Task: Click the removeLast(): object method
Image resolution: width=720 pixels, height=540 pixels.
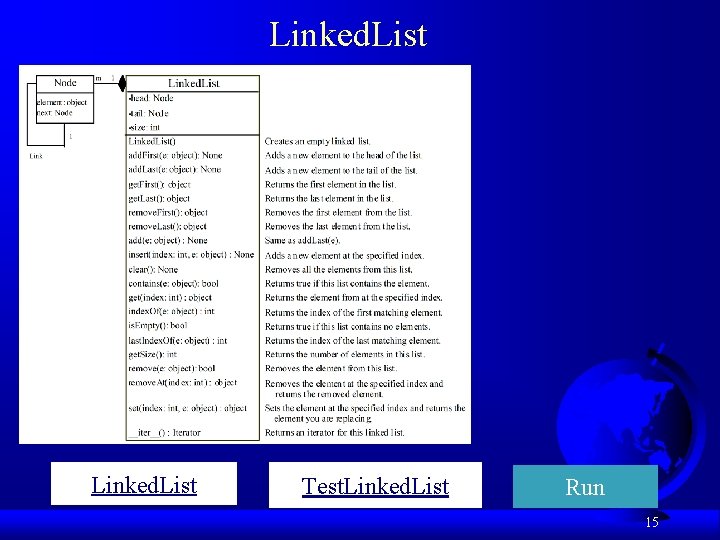Action: click(168, 226)
